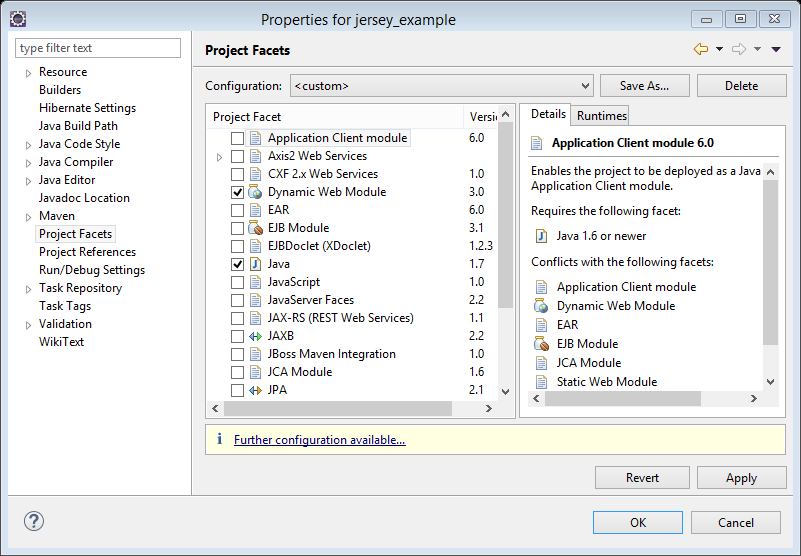Screen dimensions: 801x556
Task: Expand the Axis2 Web Services facet
Action: click(x=219, y=157)
